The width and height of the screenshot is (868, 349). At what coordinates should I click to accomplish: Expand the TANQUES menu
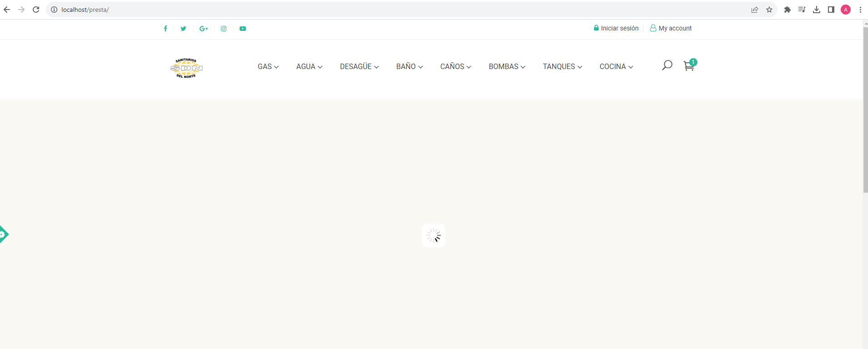tap(562, 66)
